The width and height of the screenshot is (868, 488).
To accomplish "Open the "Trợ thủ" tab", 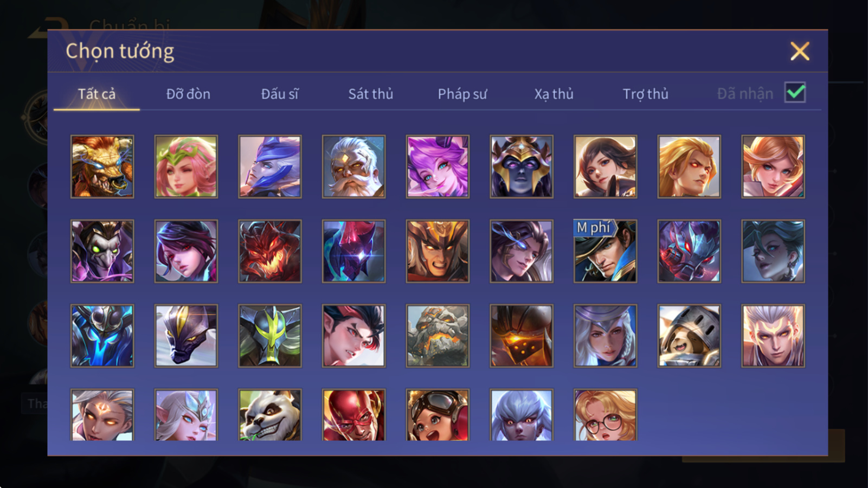I will pyautogui.click(x=645, y=94).
